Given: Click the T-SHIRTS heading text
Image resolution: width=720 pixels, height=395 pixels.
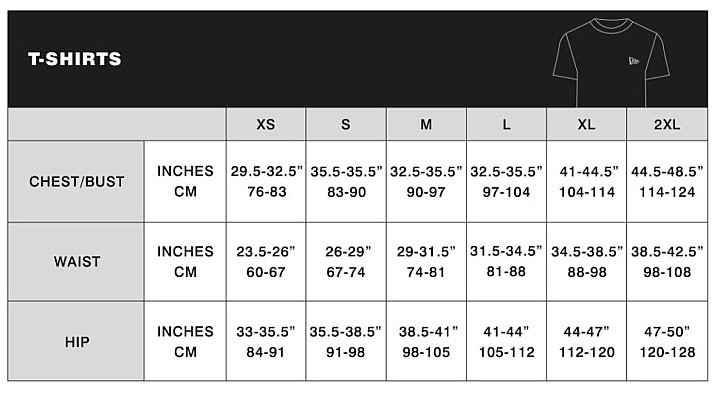Looking at the screenshot, I should coord(75,59).
